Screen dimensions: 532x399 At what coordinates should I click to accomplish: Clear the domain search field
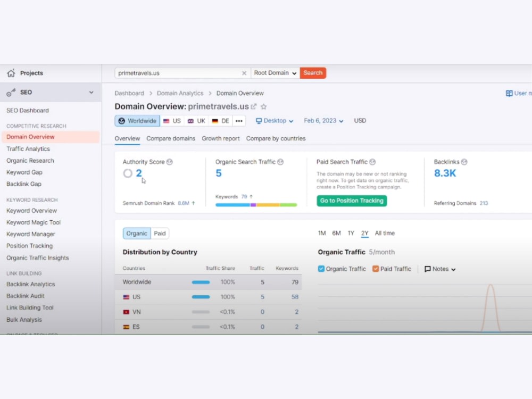[x=244, y=73]
